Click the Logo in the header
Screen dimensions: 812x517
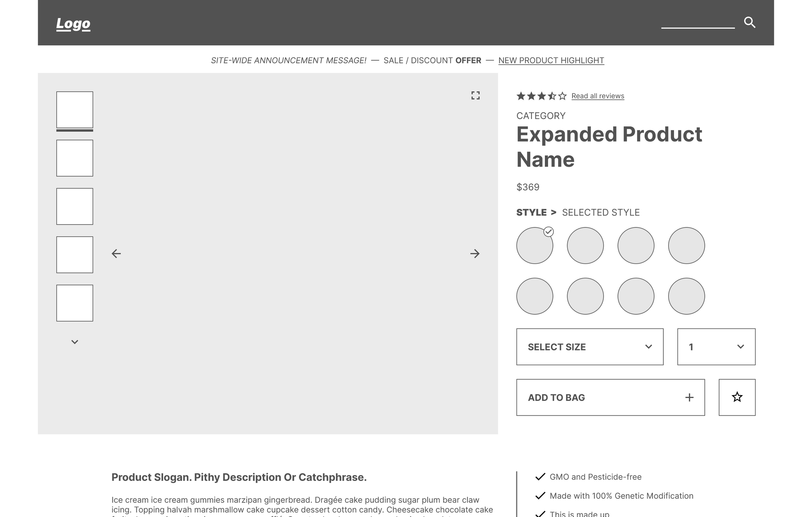click(73, 24)
